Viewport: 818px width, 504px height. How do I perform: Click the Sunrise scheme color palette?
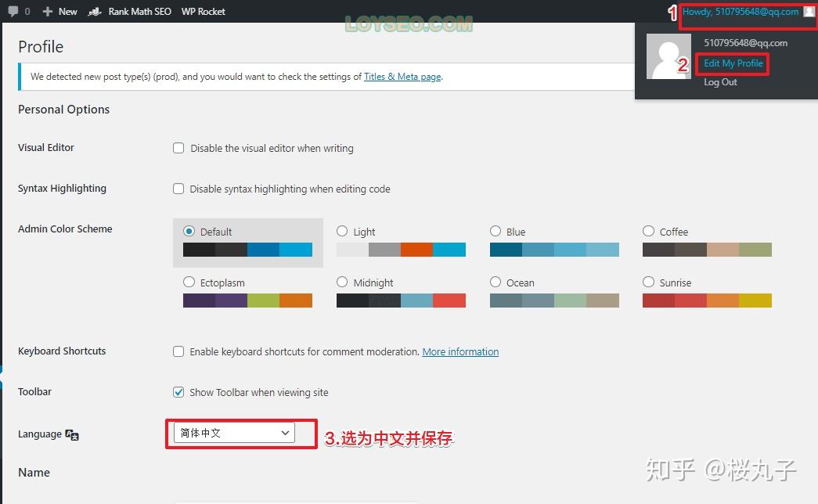(x=708, y=301)
